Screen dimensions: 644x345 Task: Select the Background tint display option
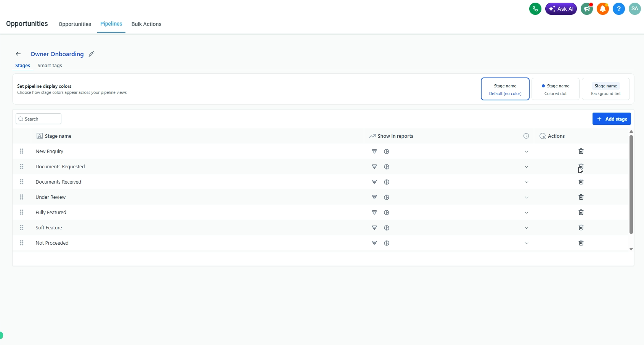(606, 89)
